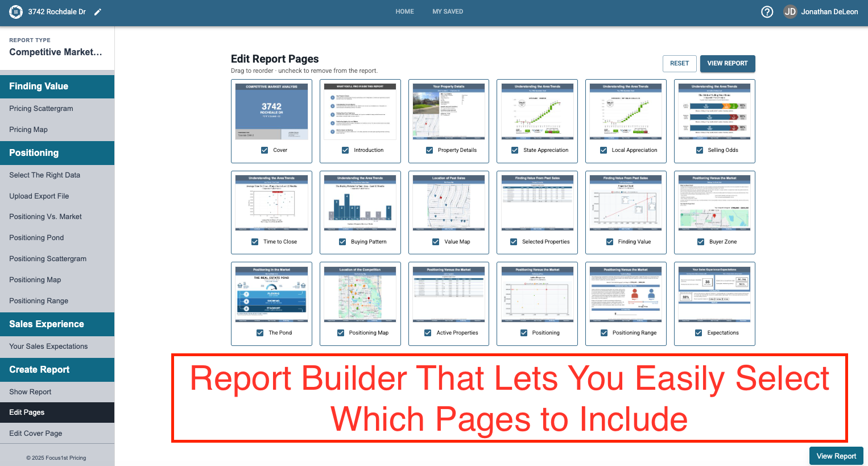Uncheck the Introduction page checkbox
Image resolution: width=868 pixels, height=466 pixels.
345,150
